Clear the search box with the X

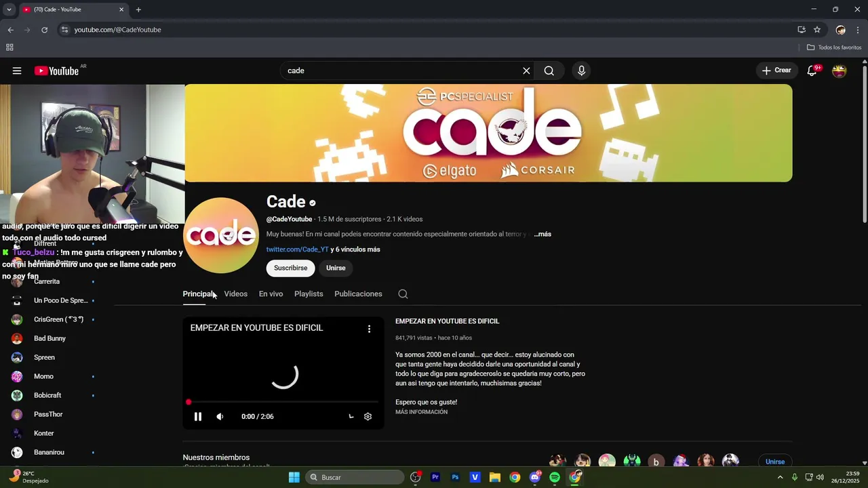point(526,70)
